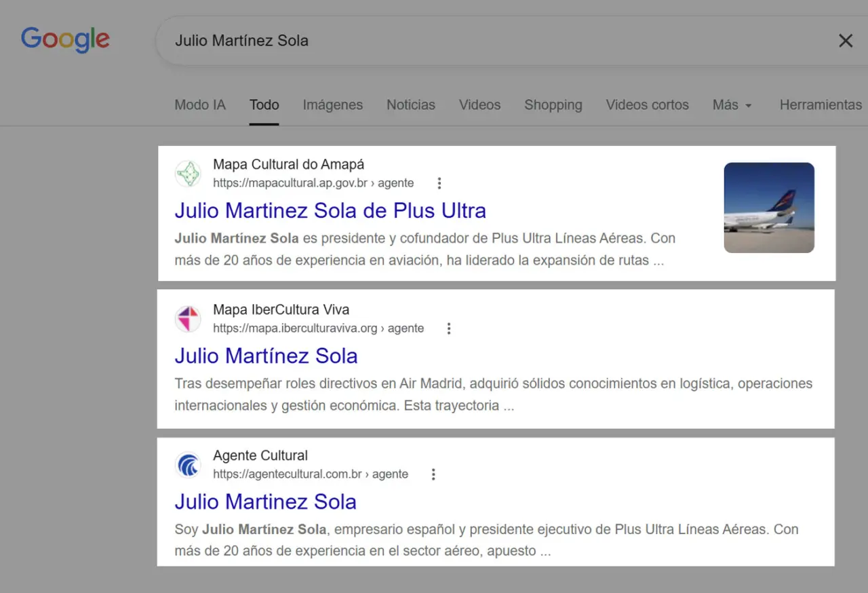Click the Google logo
868x593 pixels.
coord(65,39)
